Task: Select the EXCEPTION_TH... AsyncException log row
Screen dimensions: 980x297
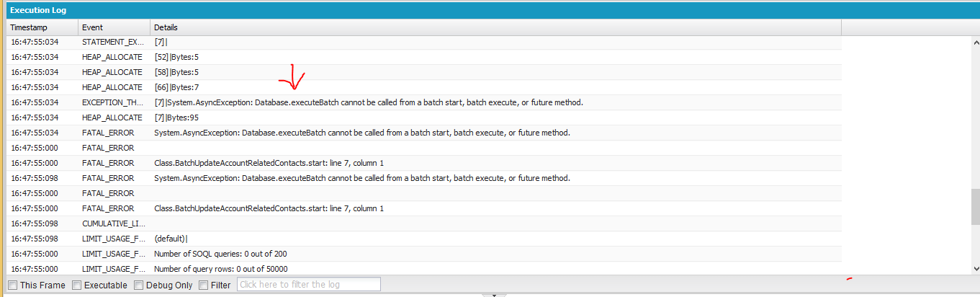Action: (368, 102)
